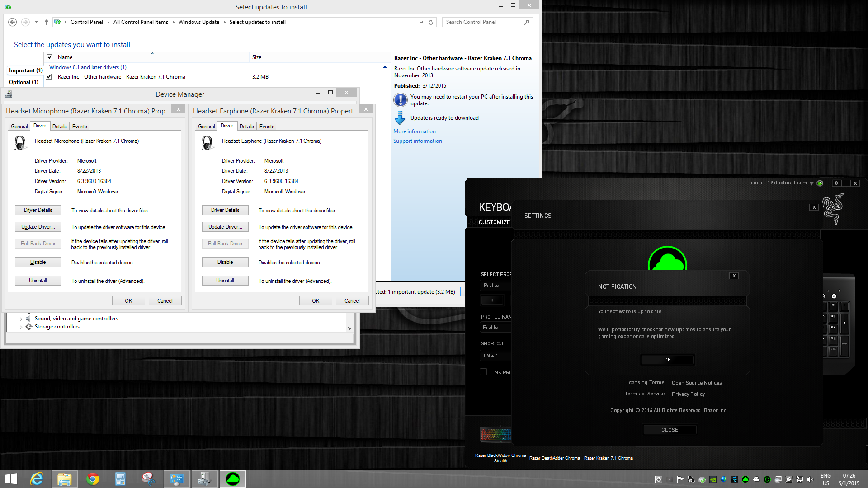The width and height of the screenshot is (868, 488).
Task: Open OneDrive cloud tray icon
Action: 756,479
